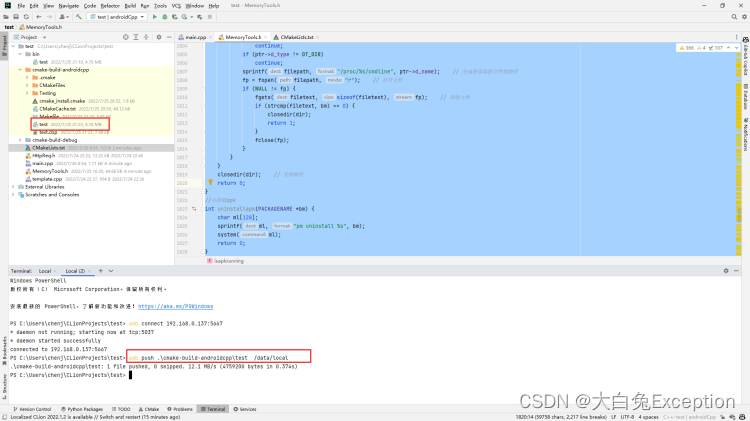Viewport: 750px width, 421px height.
Task: Open the CMake tool window
Action: (x=149, y=409)
